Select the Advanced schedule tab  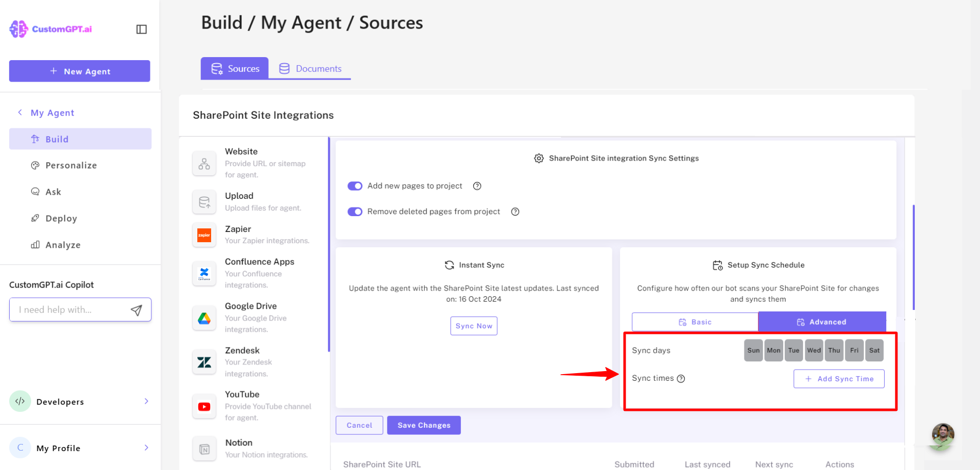click(822, 322)
